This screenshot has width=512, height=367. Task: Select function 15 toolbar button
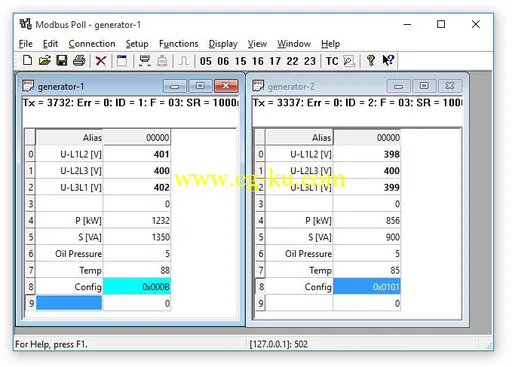click(x=240, y=61)
